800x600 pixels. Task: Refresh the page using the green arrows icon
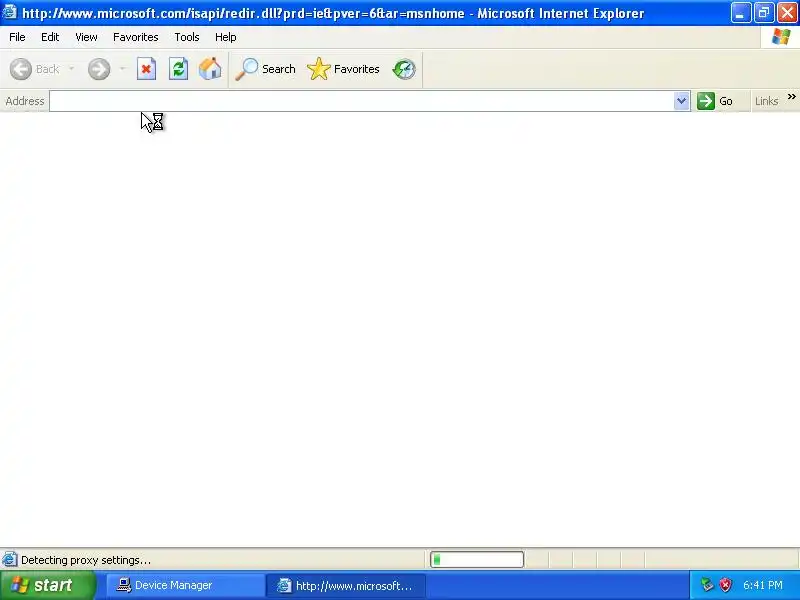click(179, 69)
